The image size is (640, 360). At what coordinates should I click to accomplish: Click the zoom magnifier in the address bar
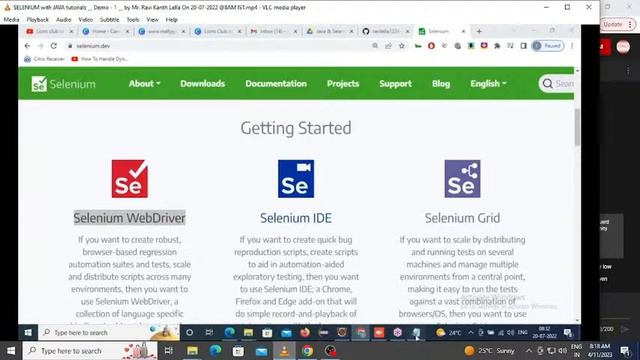tap(375, 46)
